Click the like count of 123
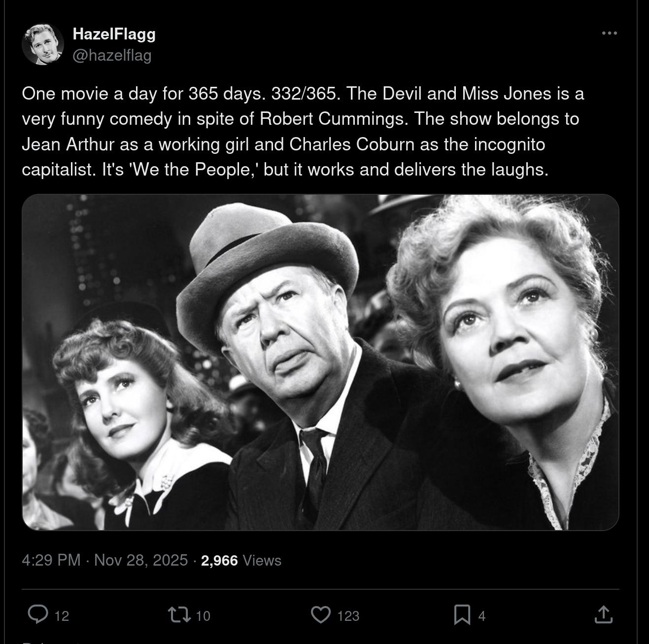Image resolution: width=649 pixels, height=644 pixels. 348,616
